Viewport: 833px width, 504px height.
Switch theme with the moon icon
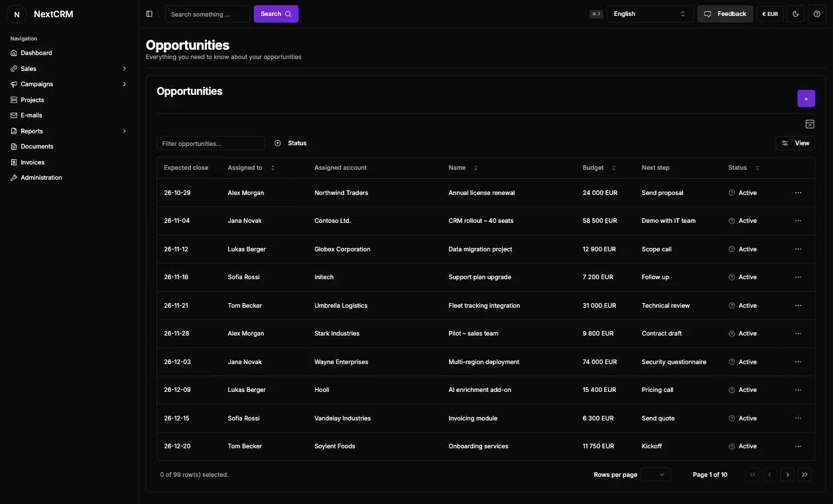795,14
